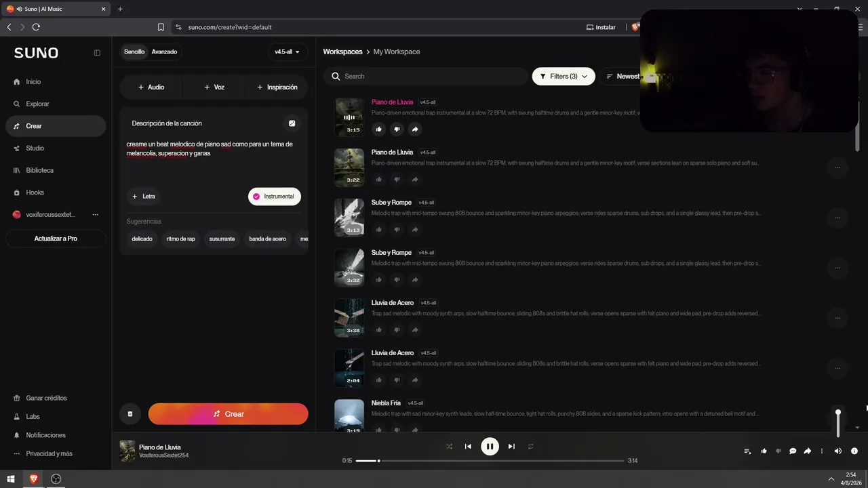Open more options for Sube y Rompe 3:13
Image resolution: width=868 pixels, height=488 pixels.
point(838,218)
